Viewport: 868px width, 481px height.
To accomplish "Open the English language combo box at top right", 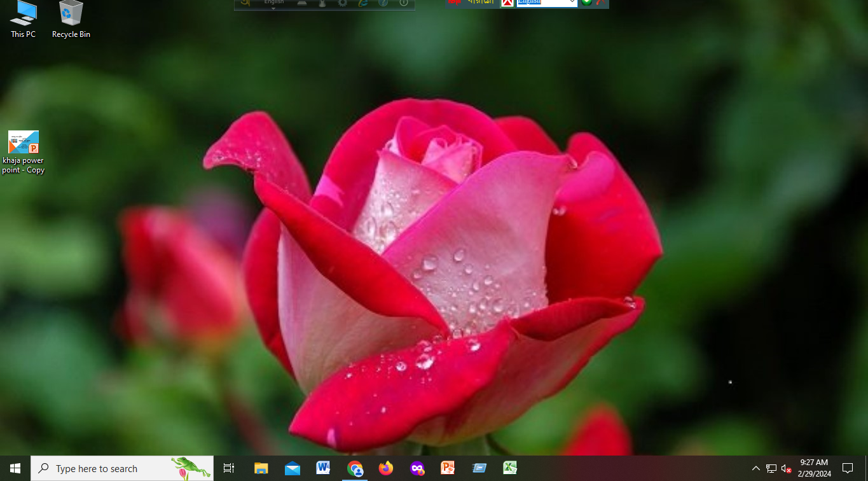I will point(546,3).
